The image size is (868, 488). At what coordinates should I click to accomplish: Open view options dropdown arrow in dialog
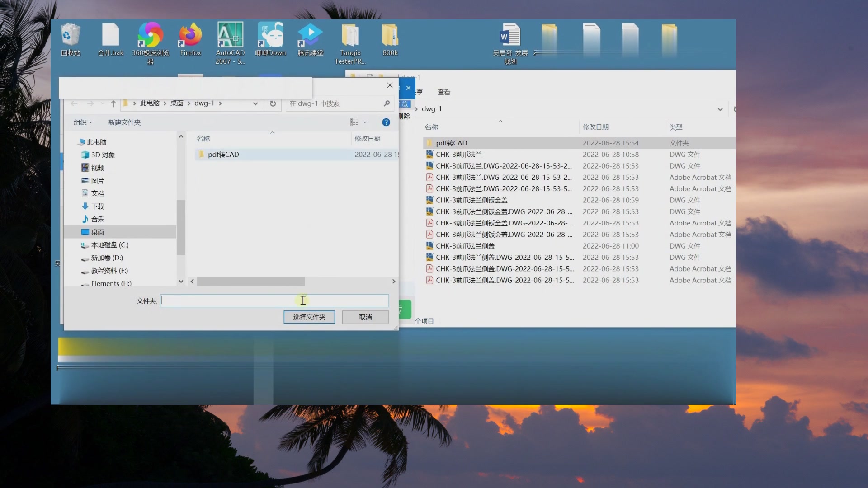coord(365,122)
